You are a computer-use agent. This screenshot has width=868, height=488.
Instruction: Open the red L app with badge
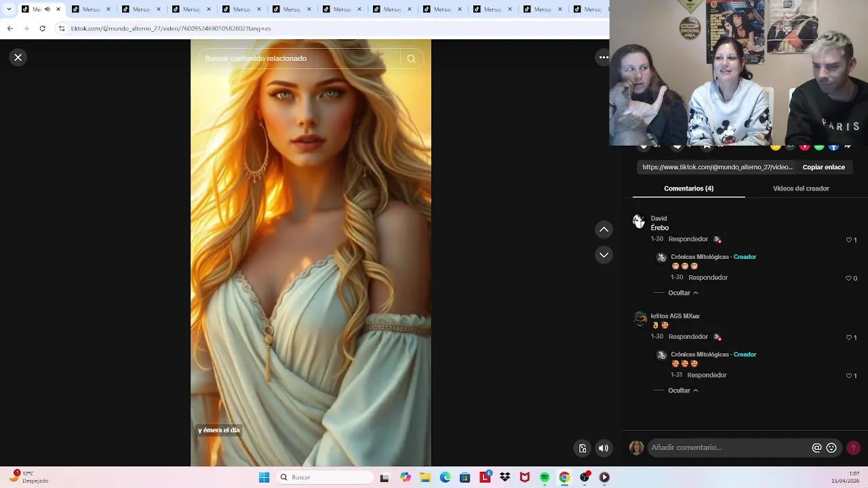coord(485,477)
